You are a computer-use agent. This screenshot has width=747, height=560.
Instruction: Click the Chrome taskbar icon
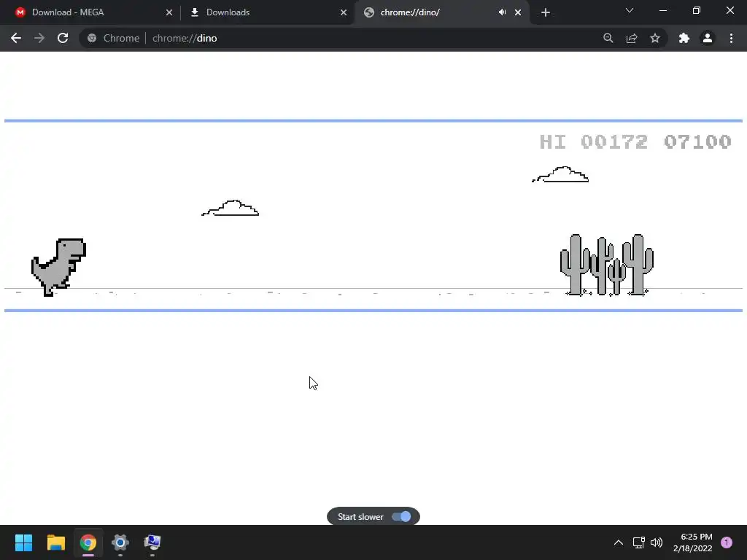88,542
